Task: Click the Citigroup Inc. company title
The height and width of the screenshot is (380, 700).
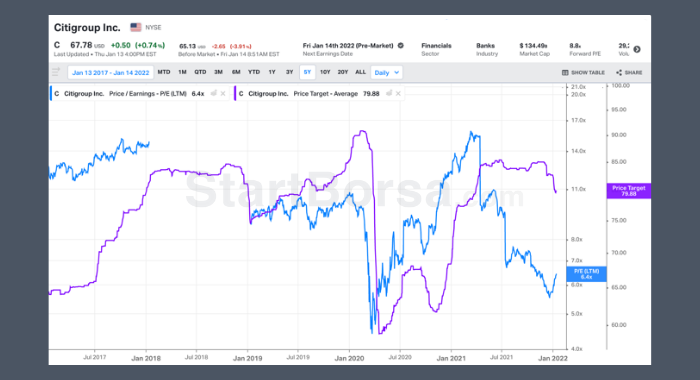Action: [87, 28]
